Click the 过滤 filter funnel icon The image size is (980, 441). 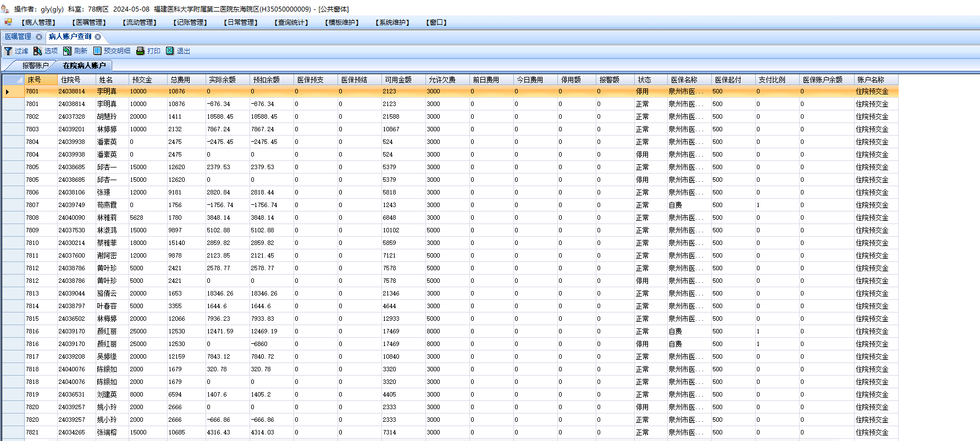[x=8, y=51]
